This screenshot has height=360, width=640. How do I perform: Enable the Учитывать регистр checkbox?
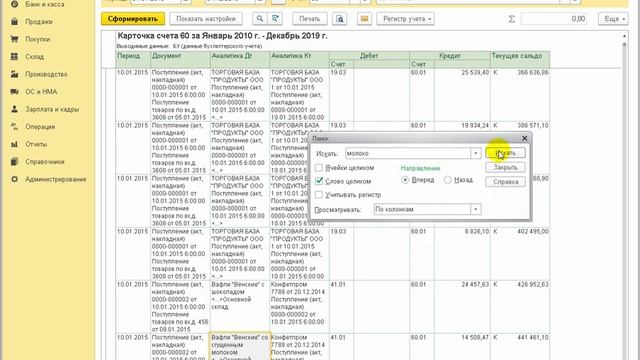[319, 195]
